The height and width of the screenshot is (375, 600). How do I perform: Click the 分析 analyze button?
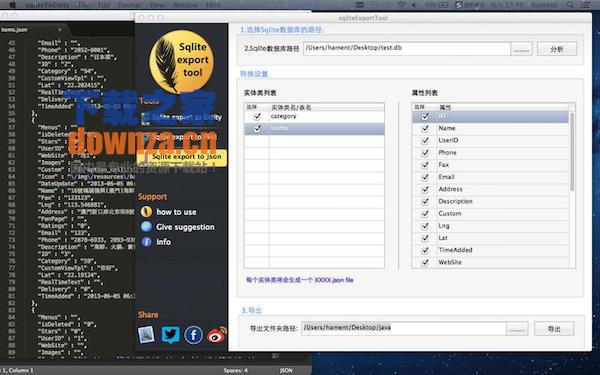pos(557,49)
